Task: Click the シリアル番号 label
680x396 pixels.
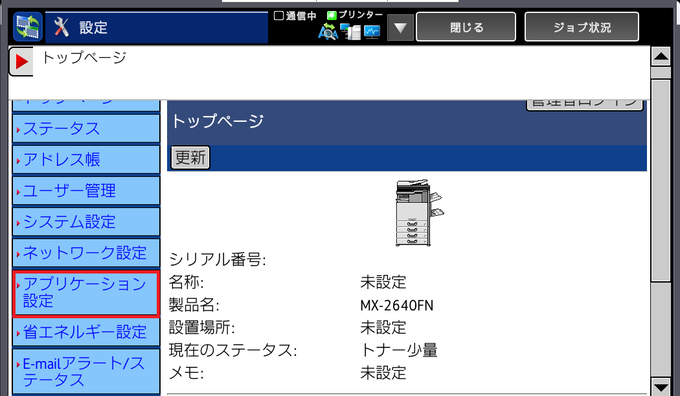Action: (217, 259)
